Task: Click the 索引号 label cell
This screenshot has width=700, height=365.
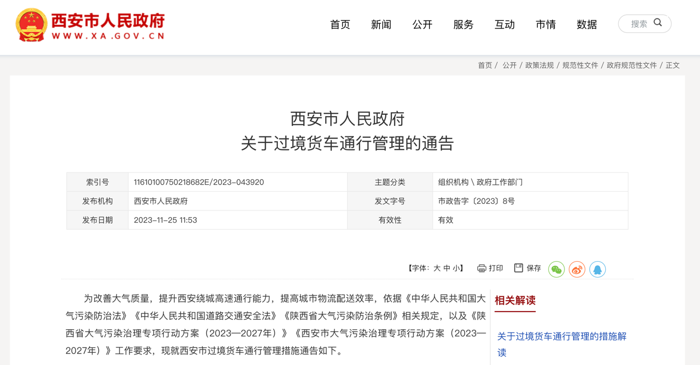Action: 97,182
